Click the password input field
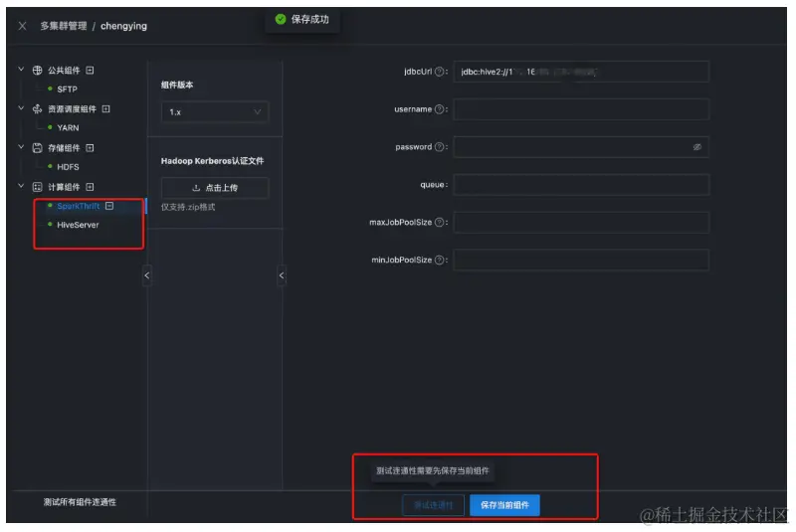 pyautogui.click(x=581, y=147)
